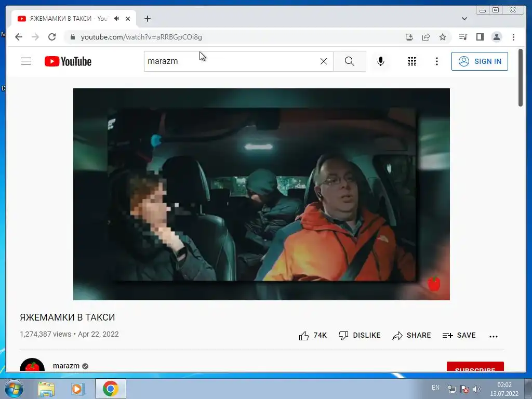Switch EN input language indicator
The width and height of the screenshot is (532, 399).
(436, 388)
